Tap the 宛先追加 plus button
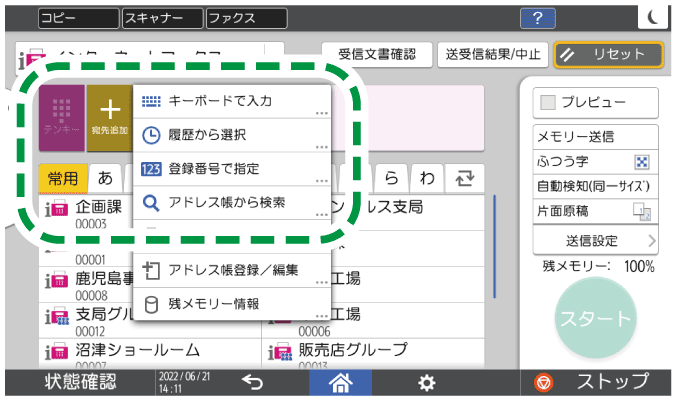Screen dimensions: 676x400 pyautogui.click(x=110, y=118)
